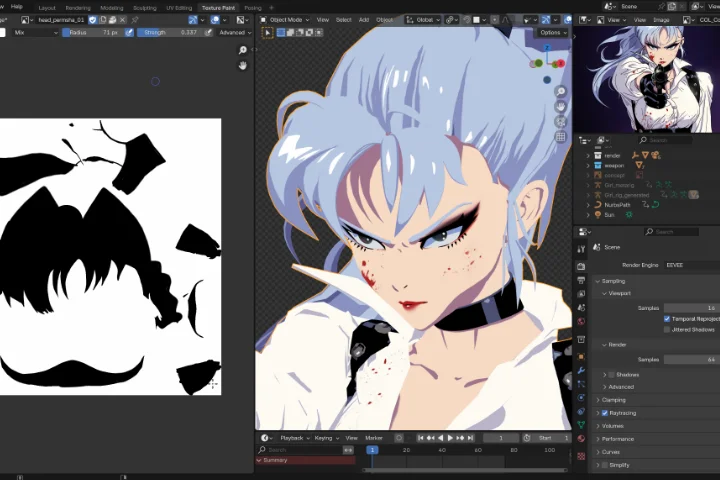Click the frame 1 playhead marker in timeline
720x480 pixels.
click(x=372, y=450)
